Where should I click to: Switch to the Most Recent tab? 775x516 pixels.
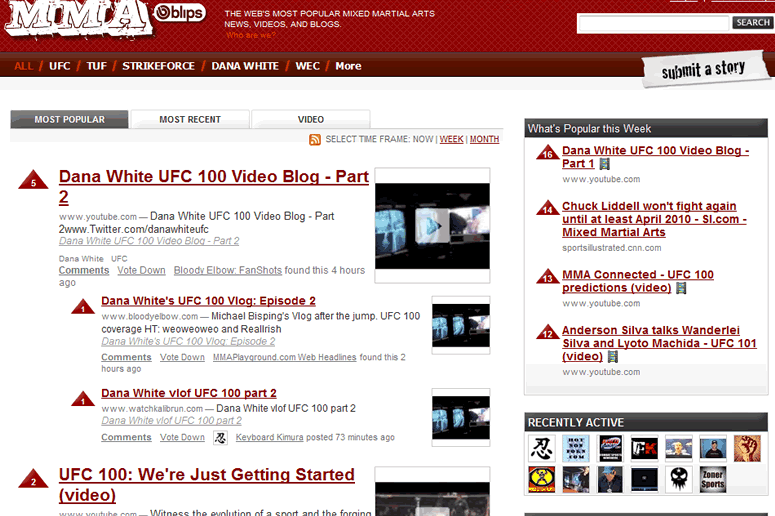[190, 120]
